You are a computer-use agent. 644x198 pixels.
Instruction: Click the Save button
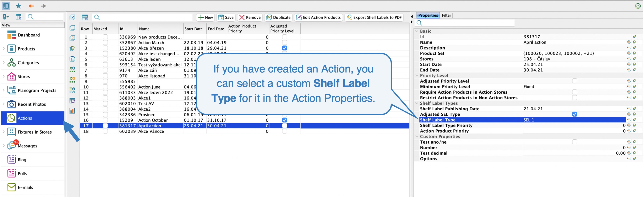[x=226, y=17]
